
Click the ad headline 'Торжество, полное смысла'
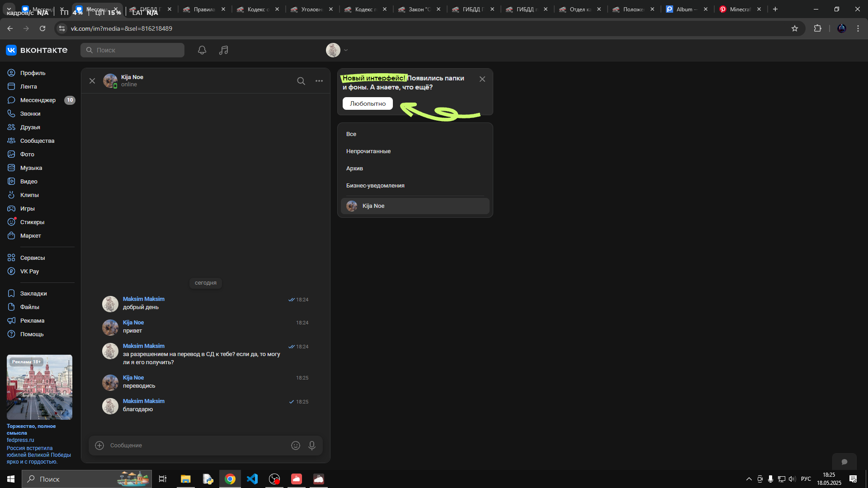click(x=31, y=429)
